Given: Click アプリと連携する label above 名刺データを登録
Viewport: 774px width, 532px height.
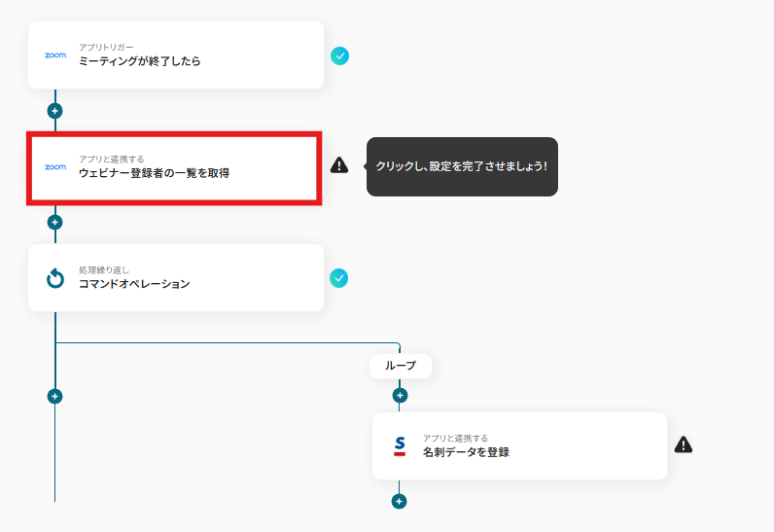Looking at the screenshot, I should [455, 438].
